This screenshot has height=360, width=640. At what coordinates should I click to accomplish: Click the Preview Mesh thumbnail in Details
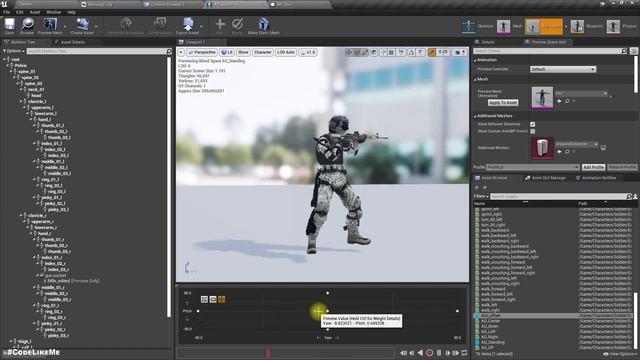[542, 97]
